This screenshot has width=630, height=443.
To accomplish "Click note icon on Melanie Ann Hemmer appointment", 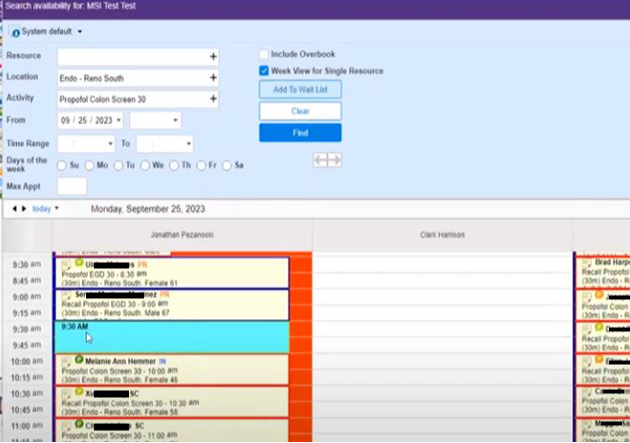I will point(66,361).
